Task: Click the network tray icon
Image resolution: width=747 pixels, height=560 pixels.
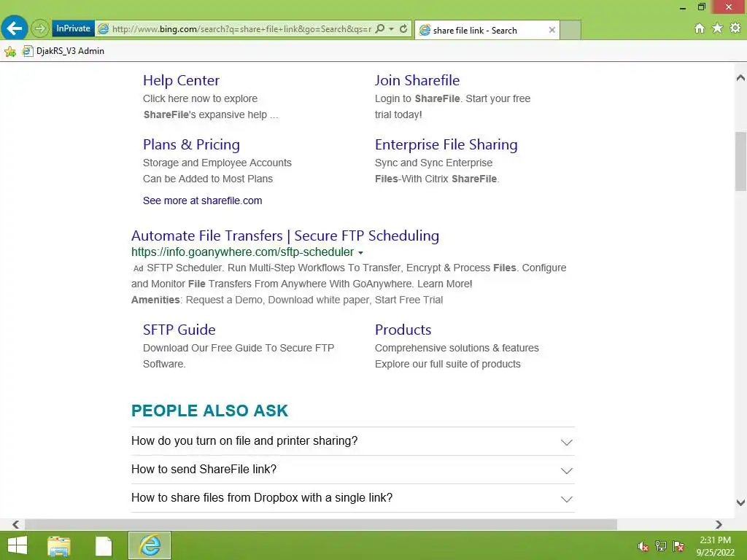Action: (661, 545)
